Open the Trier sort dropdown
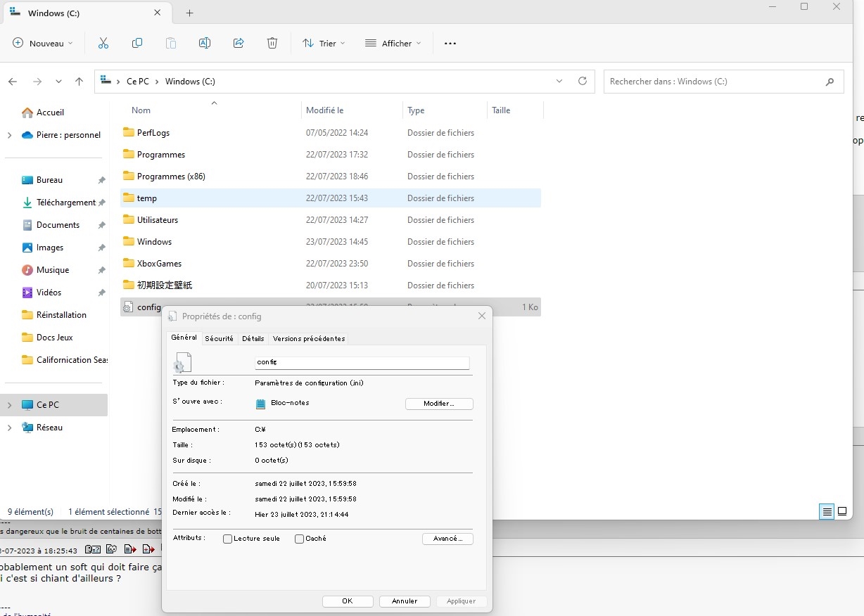 [324, 44]
